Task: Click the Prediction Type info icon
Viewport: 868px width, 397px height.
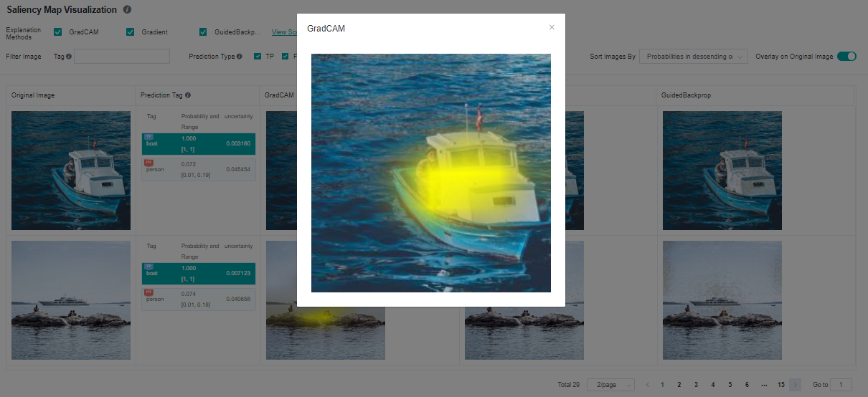Action: click(240, 56)
